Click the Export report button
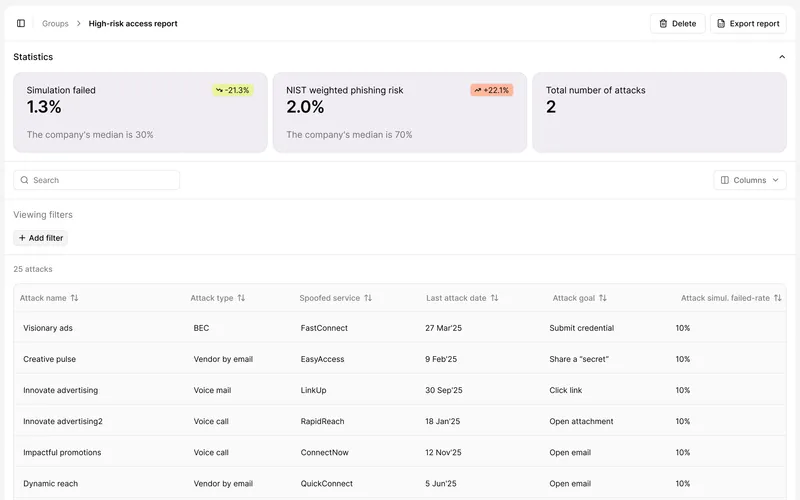 [748, 23]
